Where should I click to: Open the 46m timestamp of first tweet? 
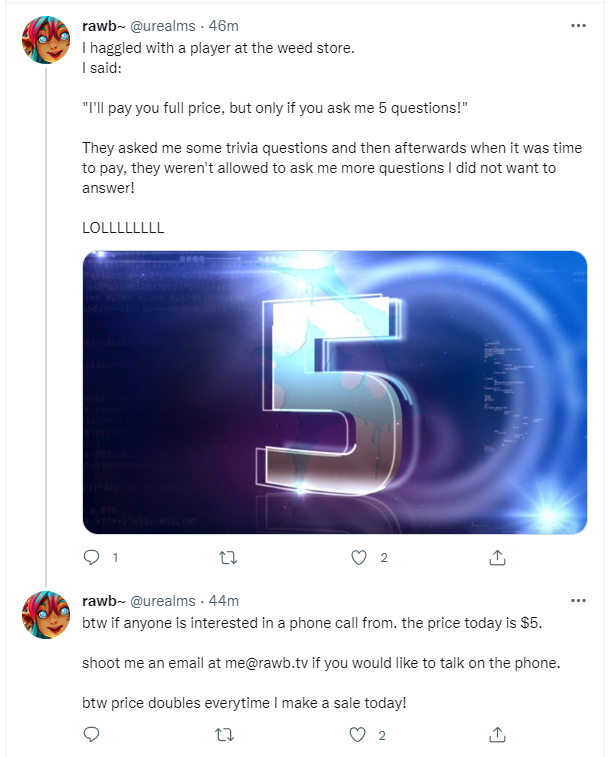[224, 26]
